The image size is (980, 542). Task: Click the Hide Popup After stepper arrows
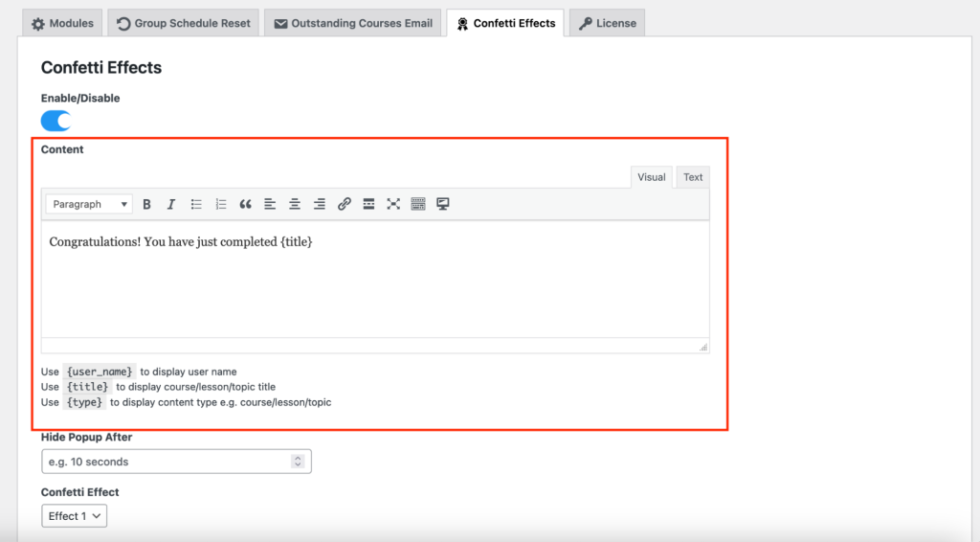click(298, 462)
